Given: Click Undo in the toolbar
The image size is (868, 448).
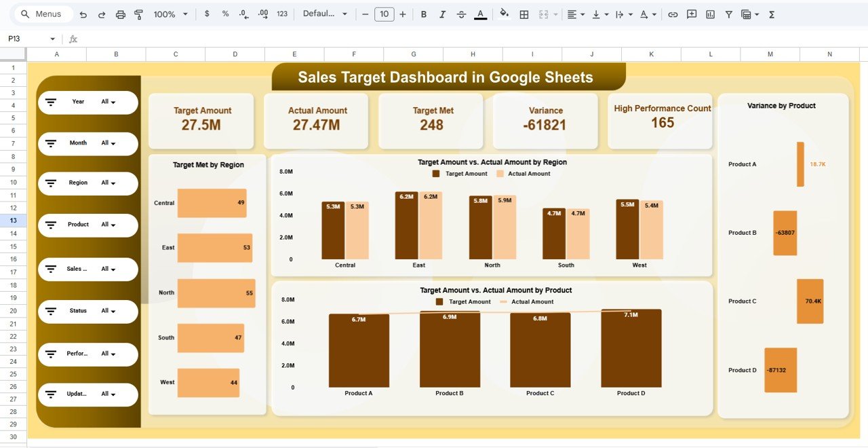Looking at the screenshot, I should click(x=82, y=14).
